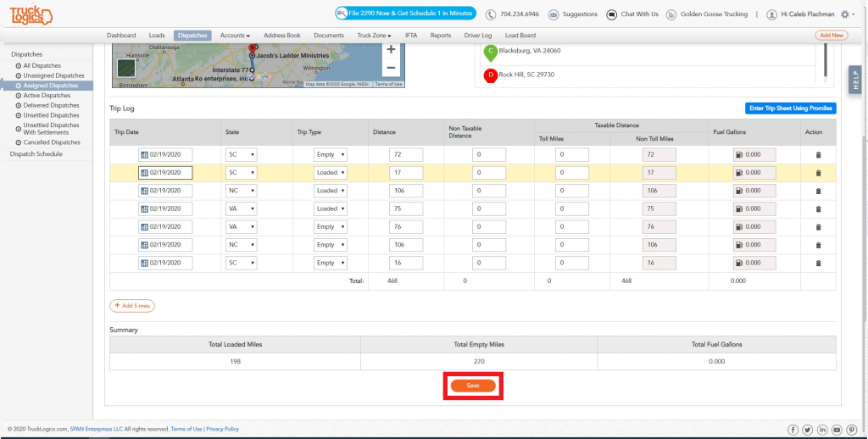Open calendar icon in first trip row
868x439 pixels.
(144, 155)
